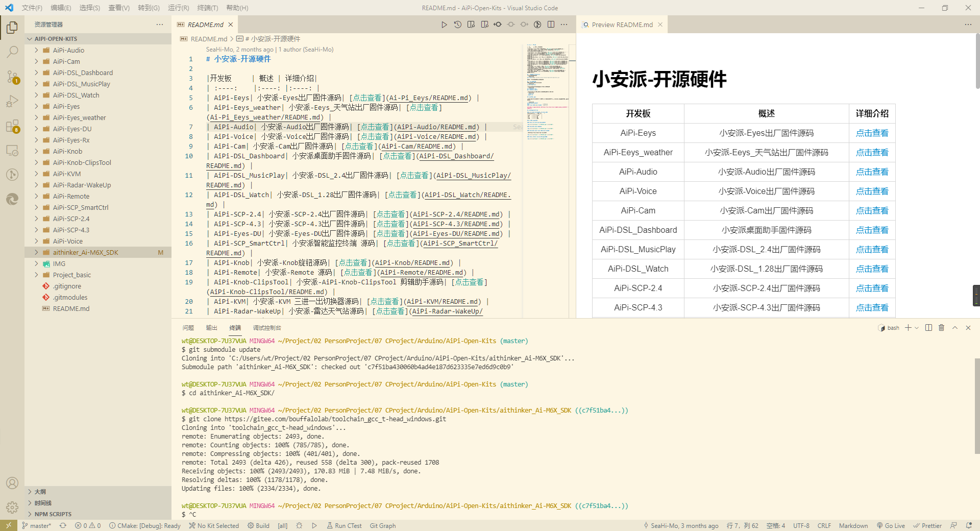Open the 终端(T) menu

pyautogui.click(x=208, y=8)
